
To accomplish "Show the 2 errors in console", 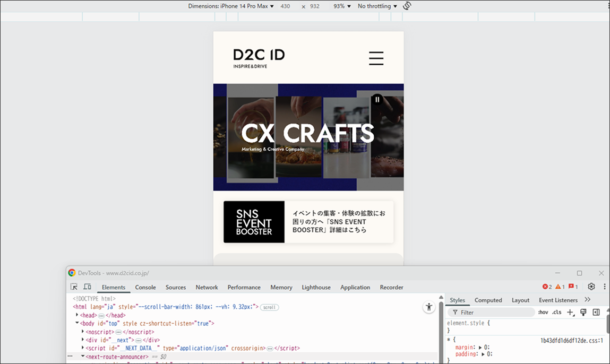I will pyautogui.click(x=547, y=287).
